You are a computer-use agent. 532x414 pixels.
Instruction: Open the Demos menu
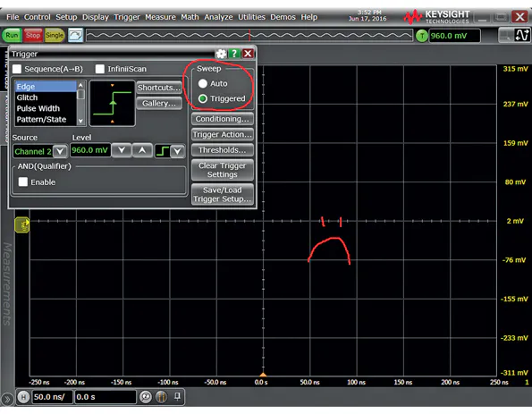pyautogui.click(x=283, y=17)
